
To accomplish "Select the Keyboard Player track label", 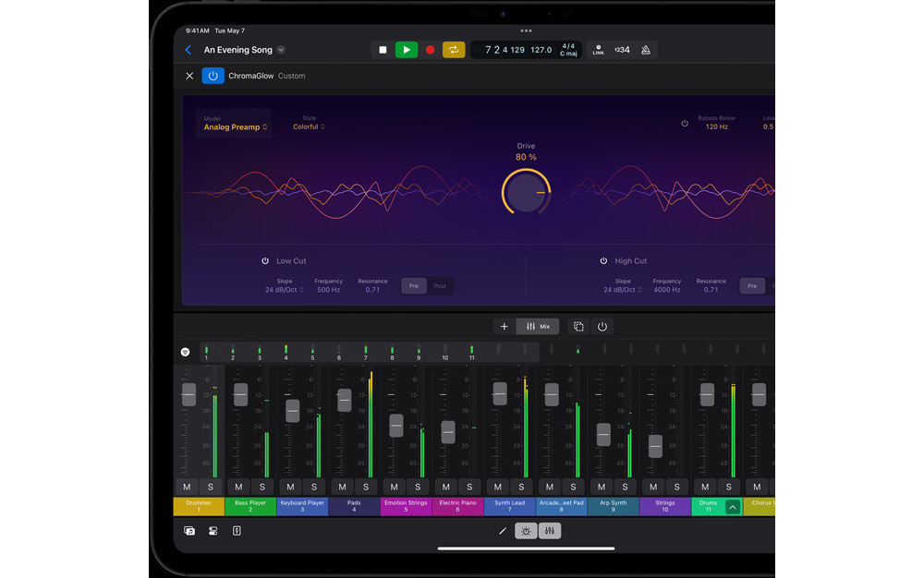I will click(302, 506).
